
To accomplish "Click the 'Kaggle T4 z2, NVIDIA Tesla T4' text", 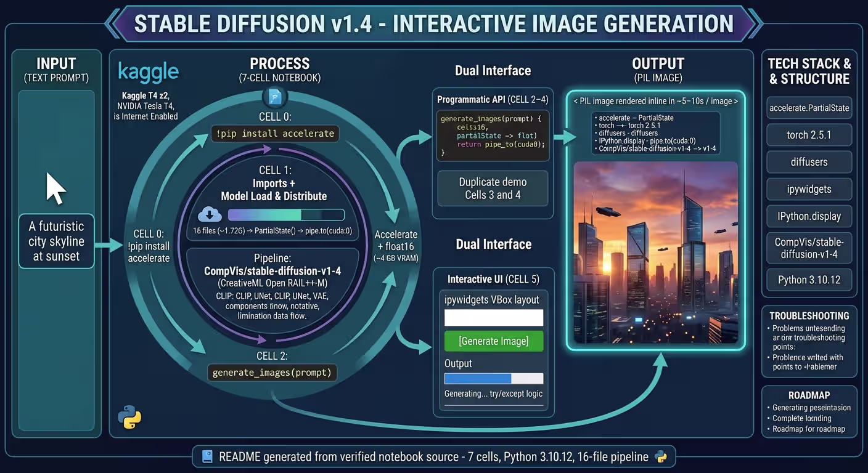I will tap(147, 100).
